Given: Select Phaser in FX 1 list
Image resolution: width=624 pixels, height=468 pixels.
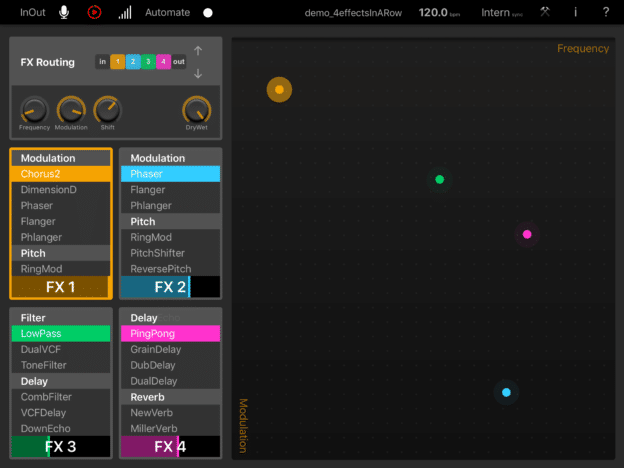Looking at the screenshot, I should click(61, 206).
